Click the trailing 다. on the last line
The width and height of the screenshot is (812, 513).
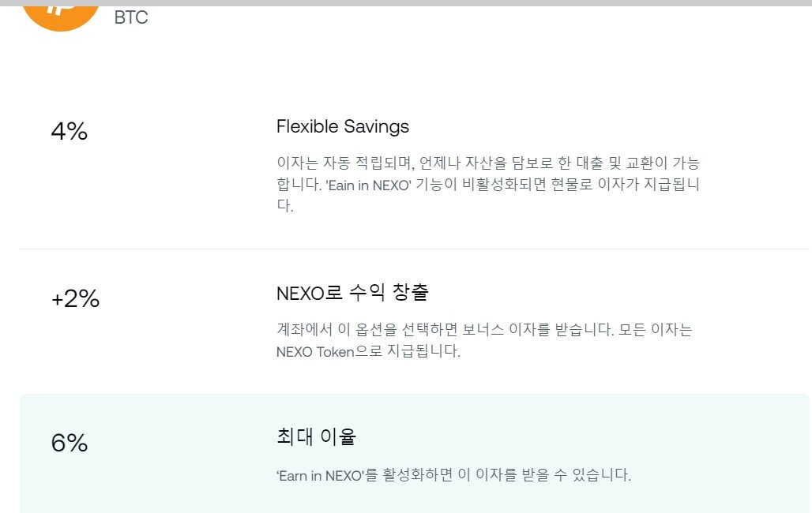coord(285,205)
